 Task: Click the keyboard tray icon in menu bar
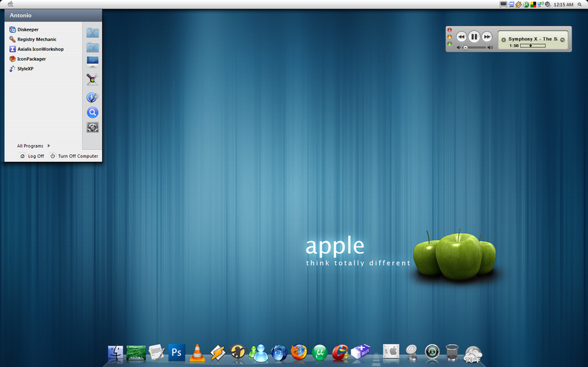(x=504, y=5)
